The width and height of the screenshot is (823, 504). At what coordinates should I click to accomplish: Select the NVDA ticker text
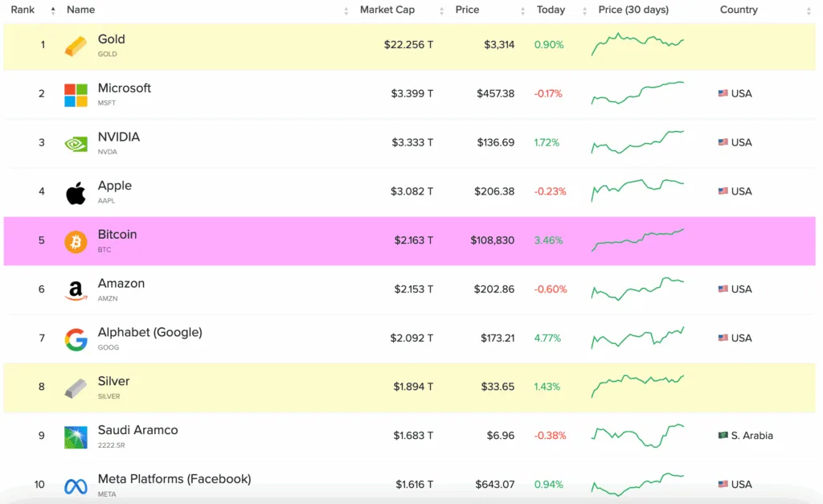coord(108,152)
